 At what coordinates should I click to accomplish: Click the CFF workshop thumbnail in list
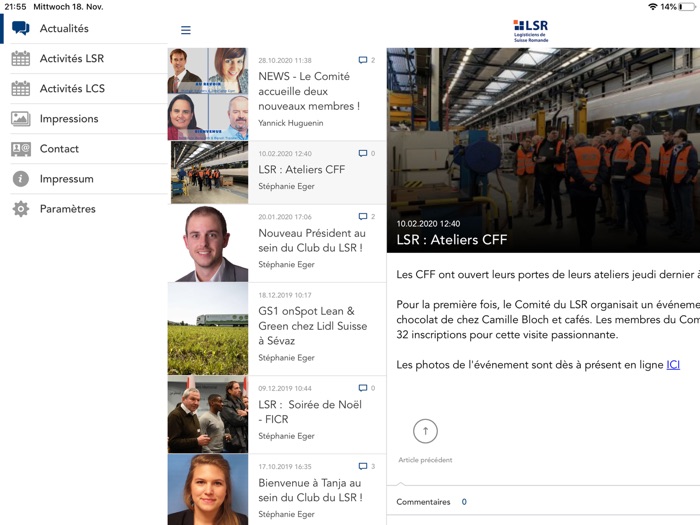coord(209,172)
